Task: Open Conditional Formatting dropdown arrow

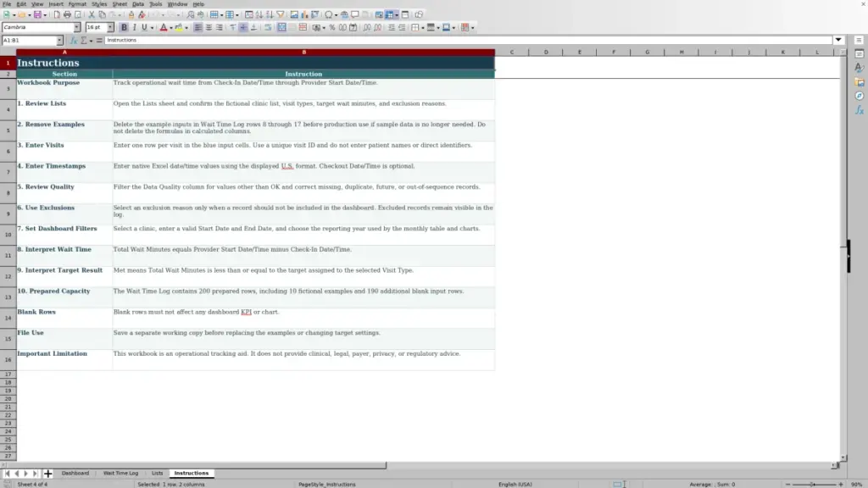Action: [x=473, y=28]
